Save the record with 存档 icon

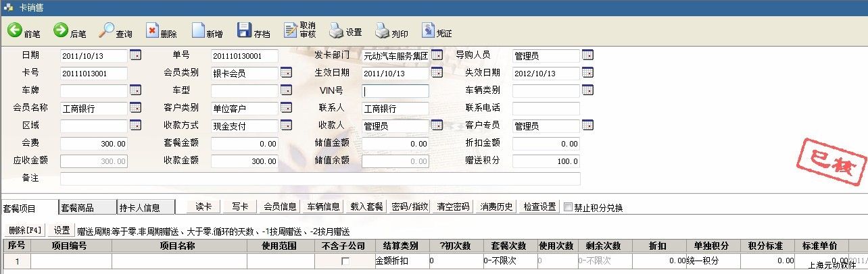click(x=244, y=30)
